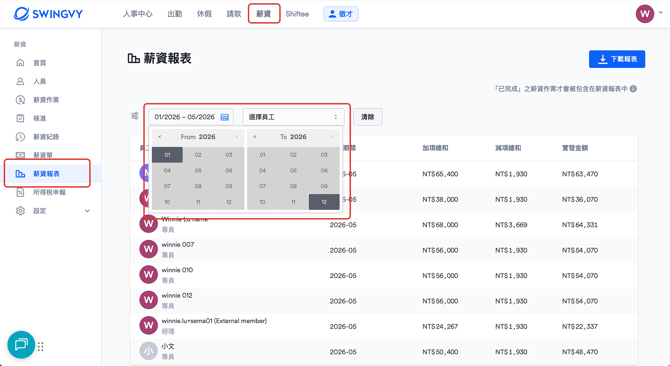Open the 人事中心 top menu

(x=138, y=14)
